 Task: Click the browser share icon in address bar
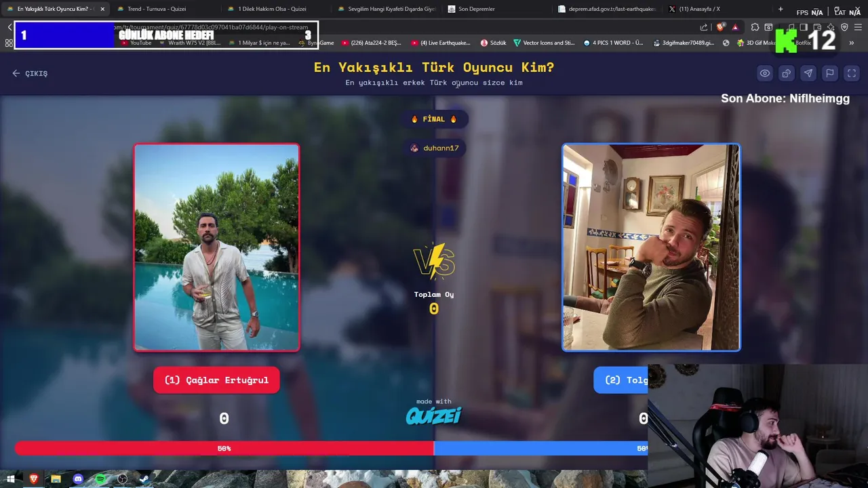[x=704, y=27]
